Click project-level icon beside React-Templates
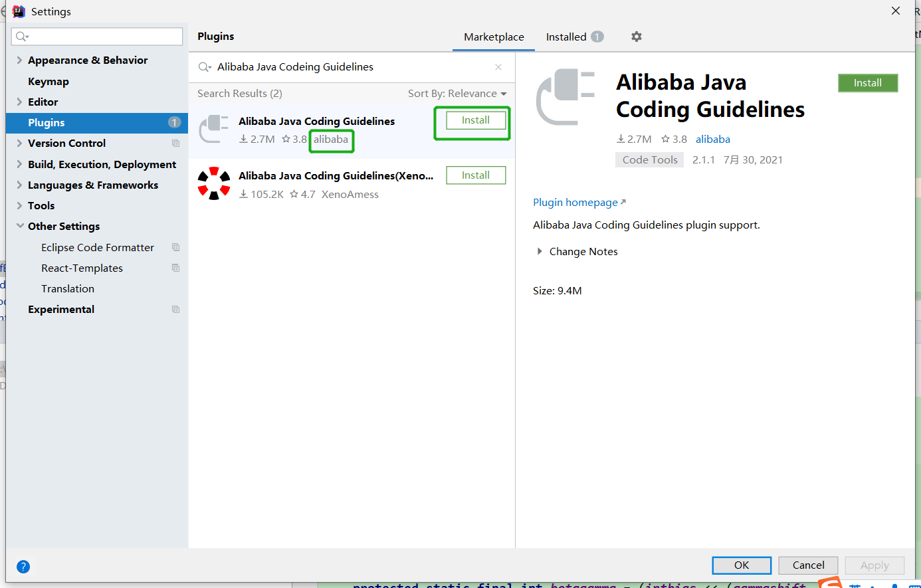 click(x=176, y=268)
